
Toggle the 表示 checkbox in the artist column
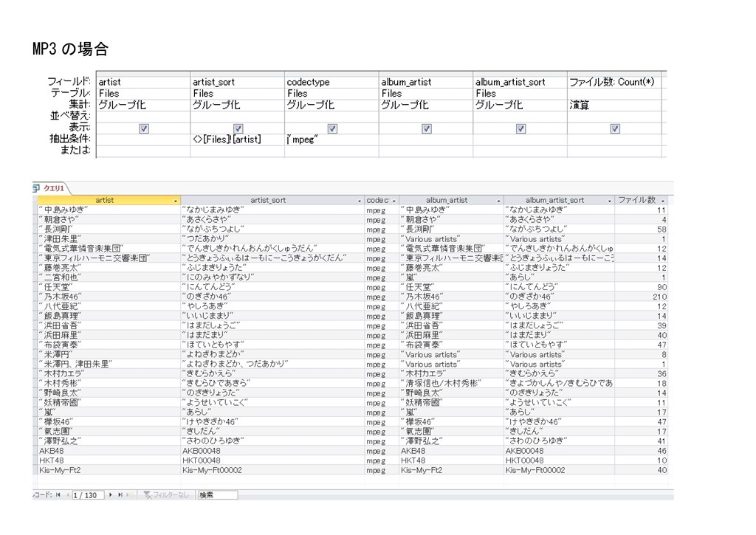[x=144, y=128]
